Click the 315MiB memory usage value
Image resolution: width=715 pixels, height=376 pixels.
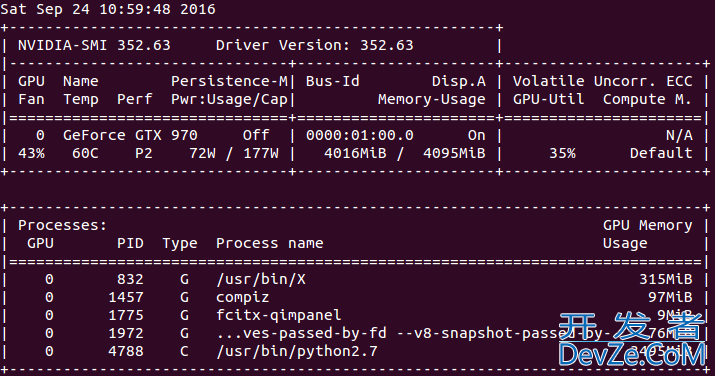click(x=666, y=279)
